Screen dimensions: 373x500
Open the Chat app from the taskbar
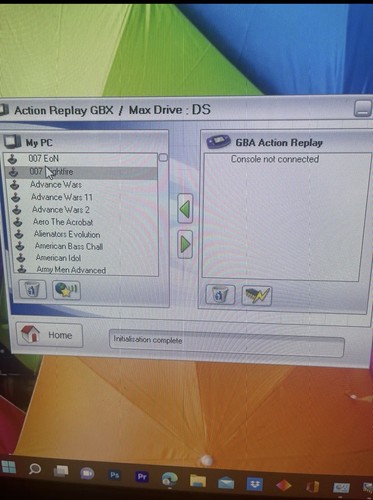[x=87, y=473]
